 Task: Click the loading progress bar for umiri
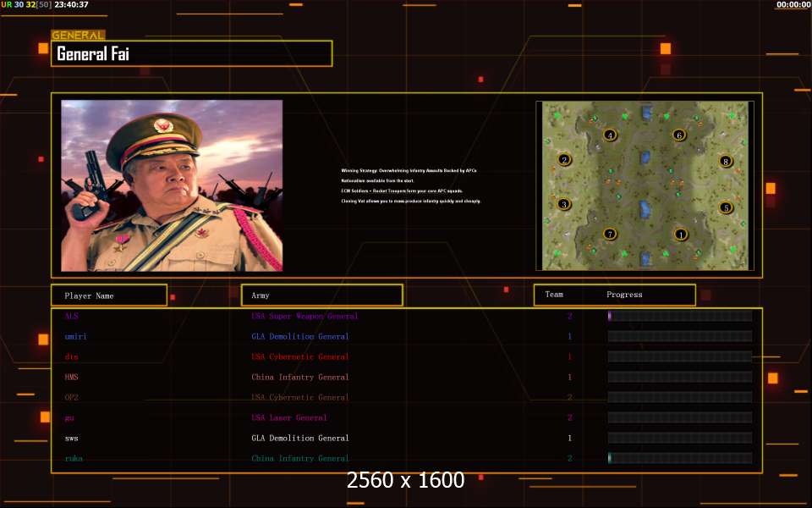[680, 336]
